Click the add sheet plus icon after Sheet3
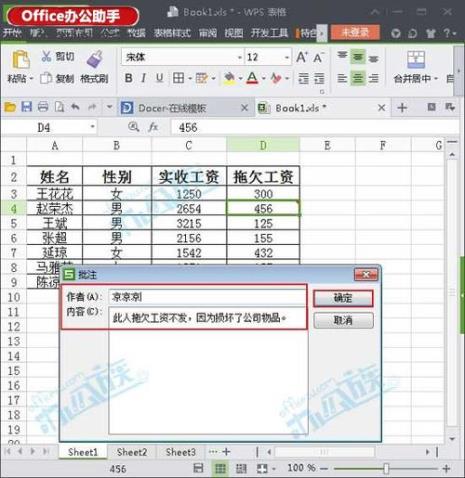The image size is (465, 478). 226,452
